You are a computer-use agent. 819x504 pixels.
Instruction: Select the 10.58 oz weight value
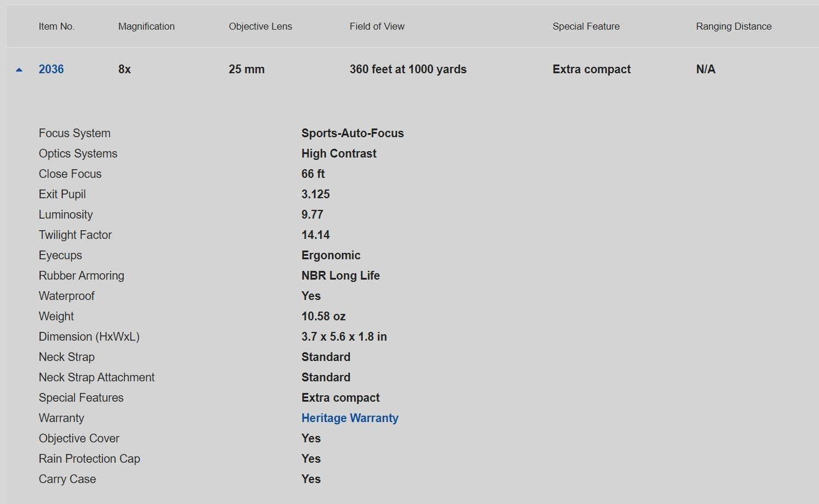[x=323, y=316]
